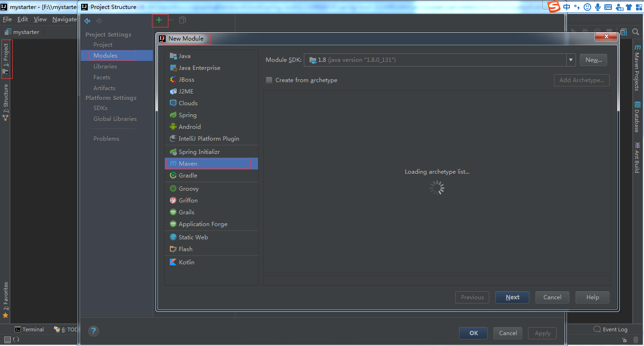Click the blue Back arrow in Project Structure

(87, 21)
